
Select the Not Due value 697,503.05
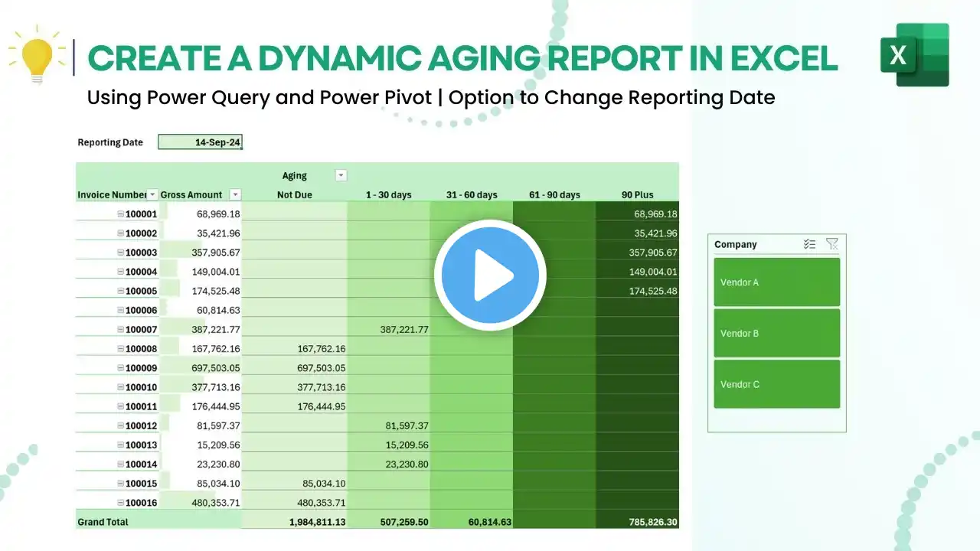point(322,368)
